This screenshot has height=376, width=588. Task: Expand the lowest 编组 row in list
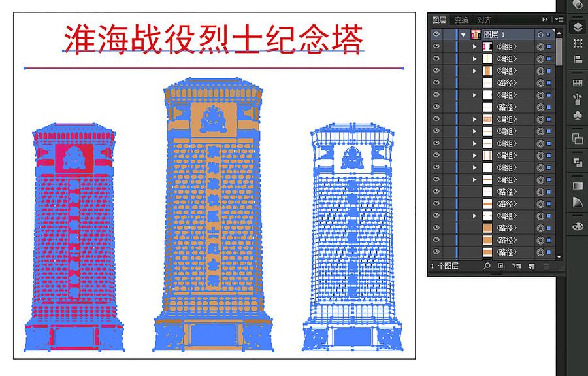click(474, 216)
